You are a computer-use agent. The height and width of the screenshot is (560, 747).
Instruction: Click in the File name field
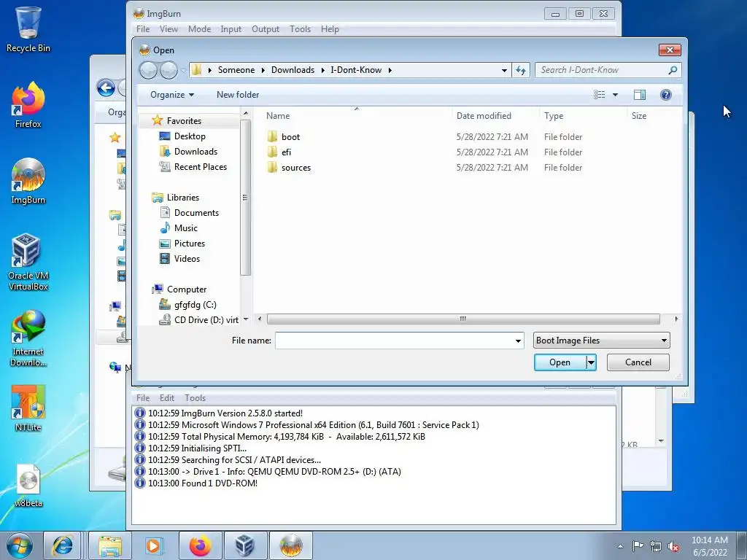394,341
